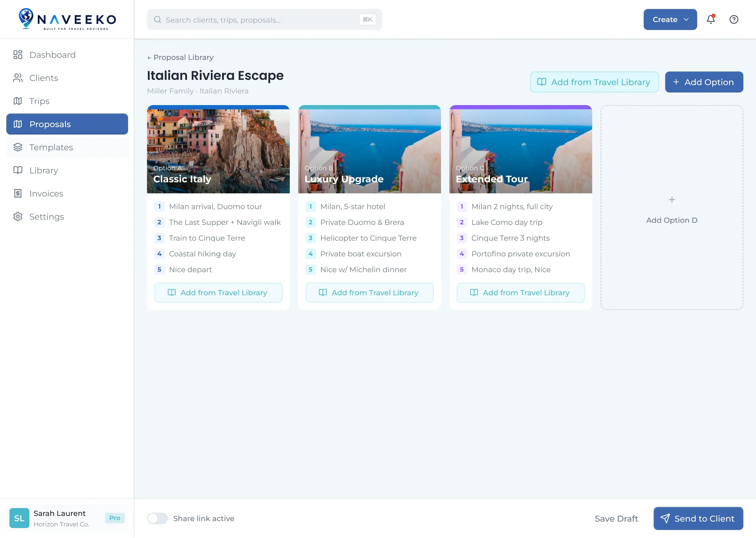Image resolution: width=756 pixels, height=538 pixels.
Task: Open the help question-mark icon
Action: [734, 19]
